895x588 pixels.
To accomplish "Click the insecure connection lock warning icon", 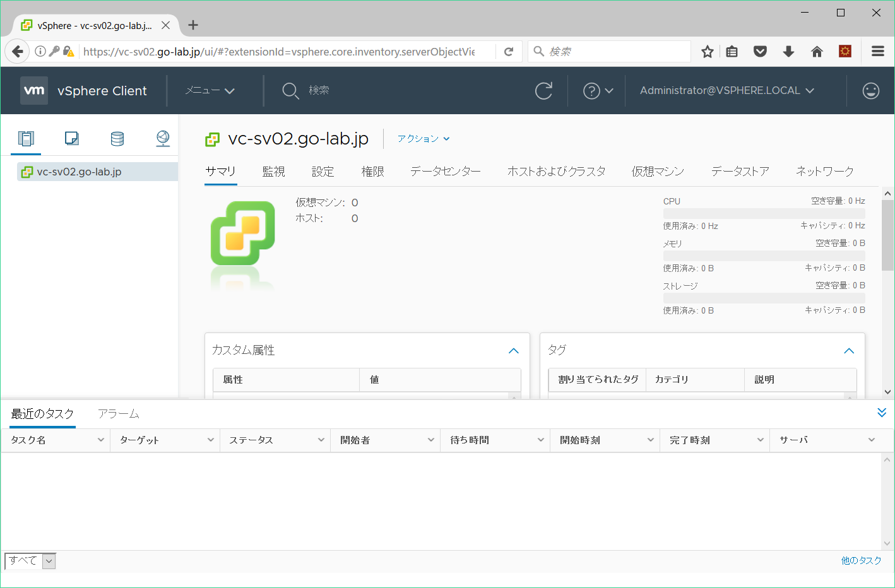I will click(69, 51).
